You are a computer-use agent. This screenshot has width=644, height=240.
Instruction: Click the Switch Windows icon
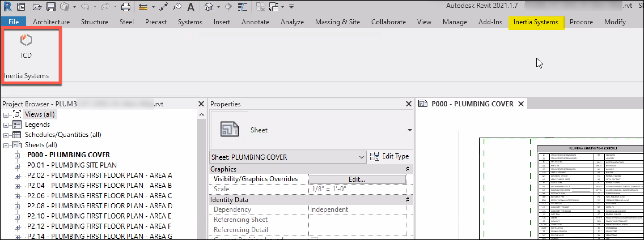(x=274, y=7)
